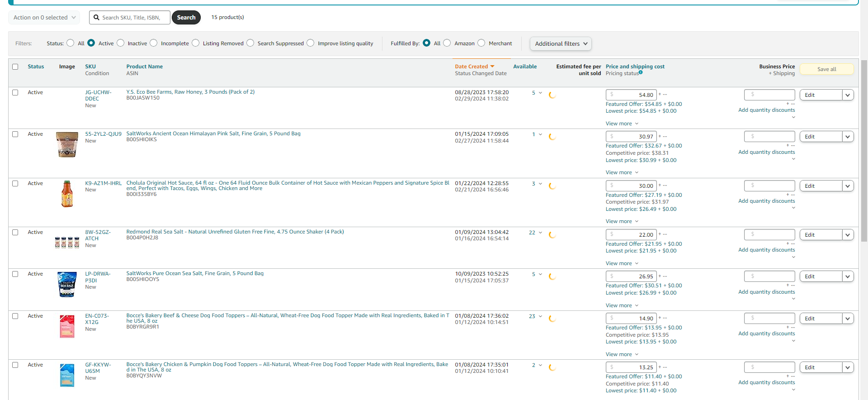Click Edit for Bocce's Beef & Cheese topper
This screenshot has height=400, width=868.
tap(821, 319)
